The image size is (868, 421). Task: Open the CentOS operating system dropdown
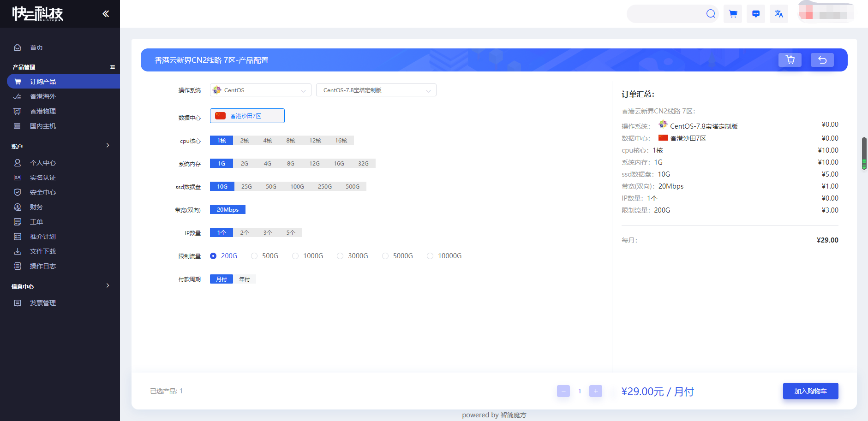[x=260, y=90]
